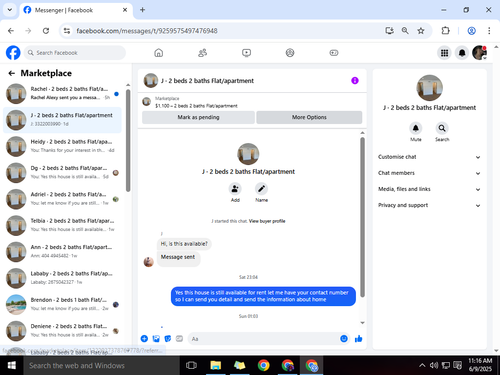
Task: Open Dg's apartment conversation
Action: pos(62,172)
